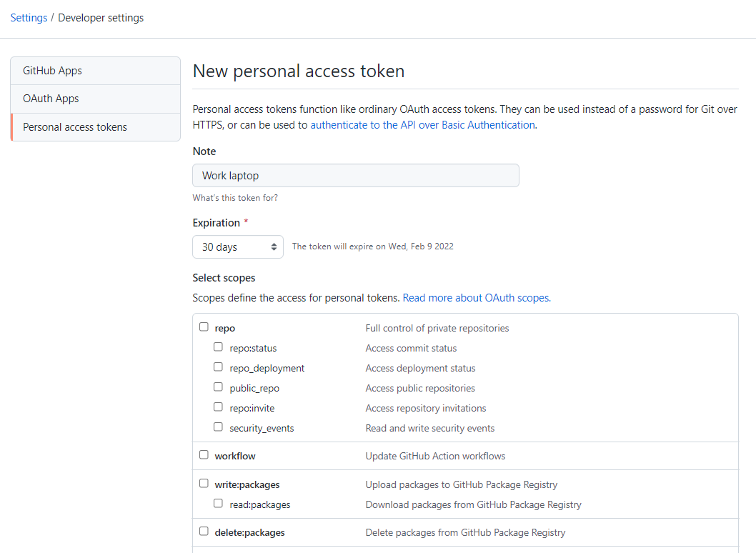Click 'Access deployment status' description
The width and height of the screenshot is (756, 553).
pos(420,369)
